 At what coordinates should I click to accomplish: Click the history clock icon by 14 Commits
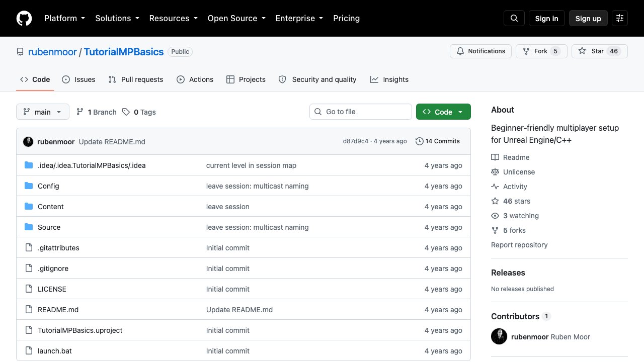point(419,141)
